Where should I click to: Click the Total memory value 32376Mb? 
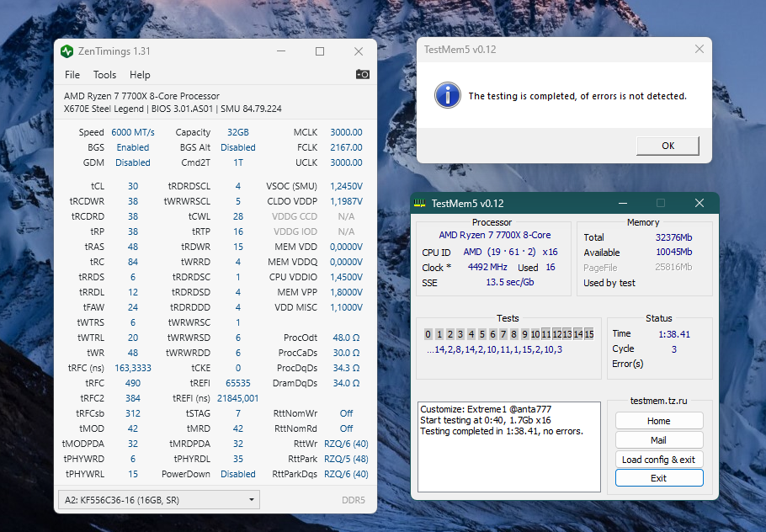[x=673, y=237]
